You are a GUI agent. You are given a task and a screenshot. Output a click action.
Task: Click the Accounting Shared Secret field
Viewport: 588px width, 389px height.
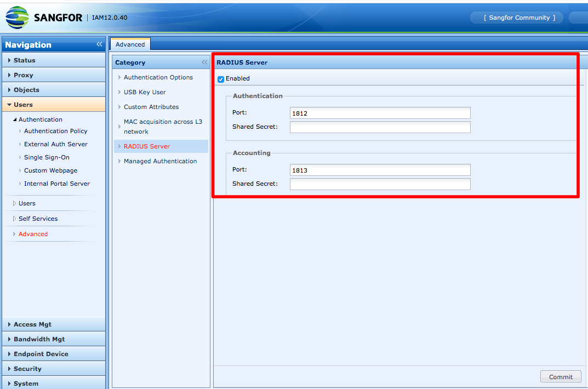tap(380, 184)
